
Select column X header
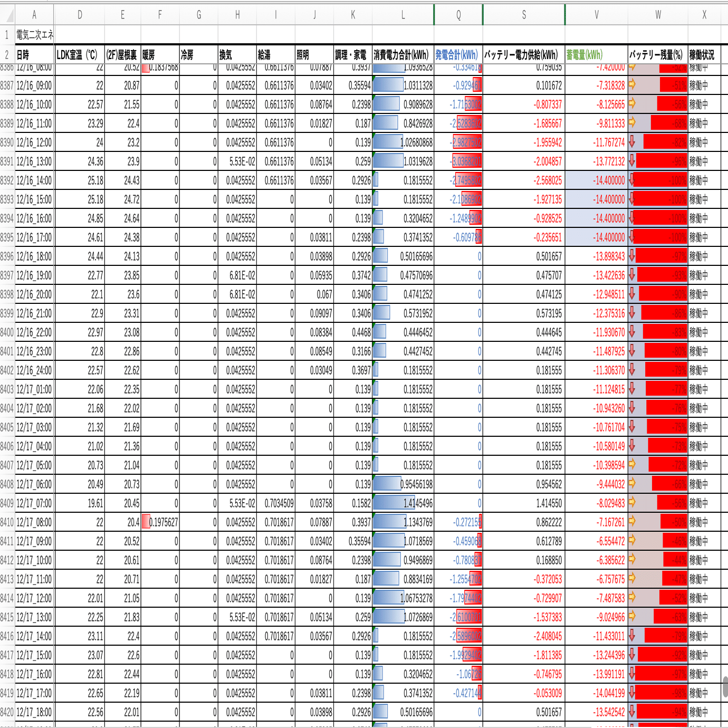point(704,15)
